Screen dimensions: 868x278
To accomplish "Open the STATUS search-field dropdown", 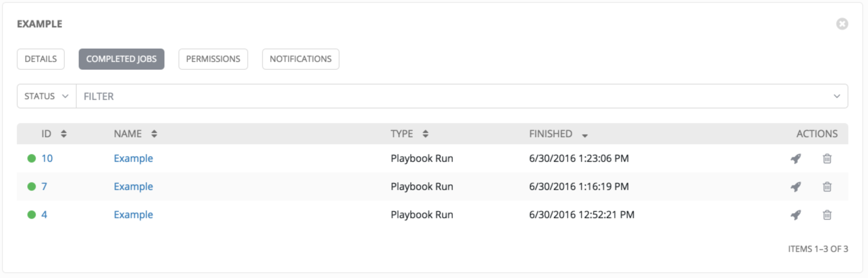I will click(x=46, y=96).
